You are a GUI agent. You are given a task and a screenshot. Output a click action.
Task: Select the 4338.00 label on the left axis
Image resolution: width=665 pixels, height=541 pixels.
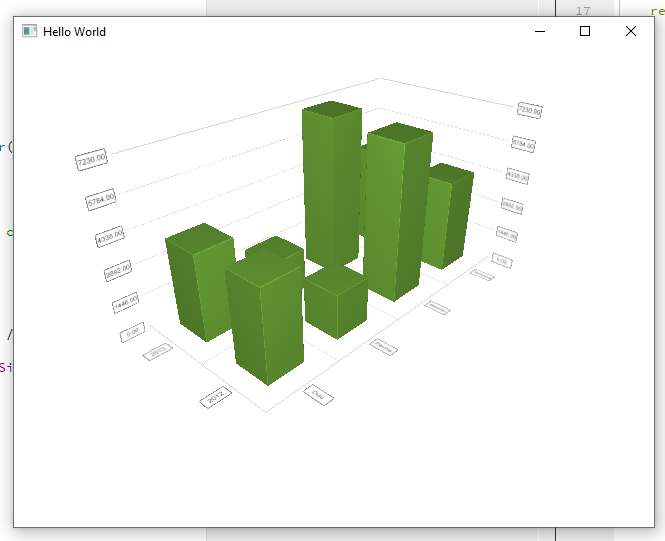[x=109, y=236]
